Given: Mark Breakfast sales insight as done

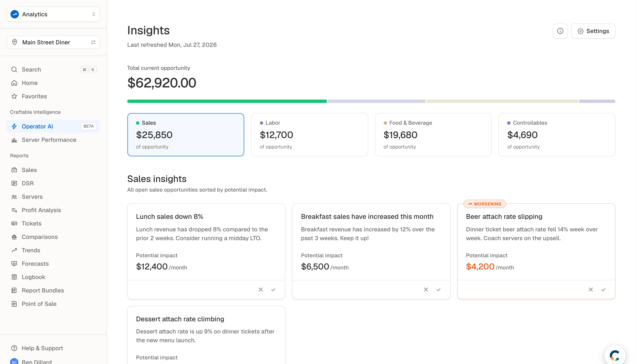Looking at the screenshot, I should point(439,290).
